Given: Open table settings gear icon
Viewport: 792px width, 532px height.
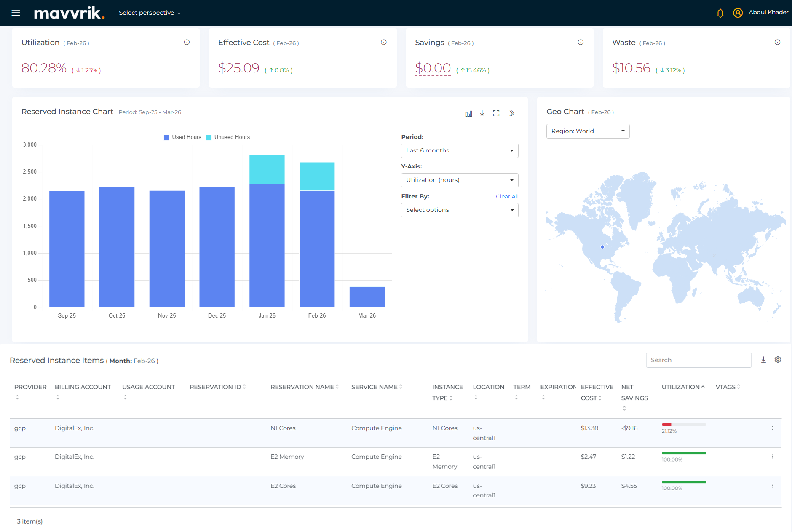Looking at the screenshot, I should tap(778, 360).
